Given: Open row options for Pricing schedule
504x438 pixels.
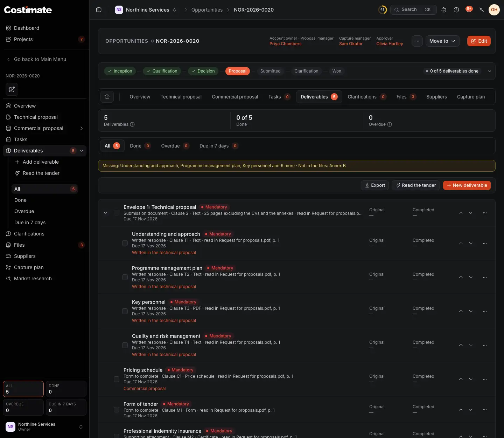Looking at the screenshot, I should tap(485, 379).
